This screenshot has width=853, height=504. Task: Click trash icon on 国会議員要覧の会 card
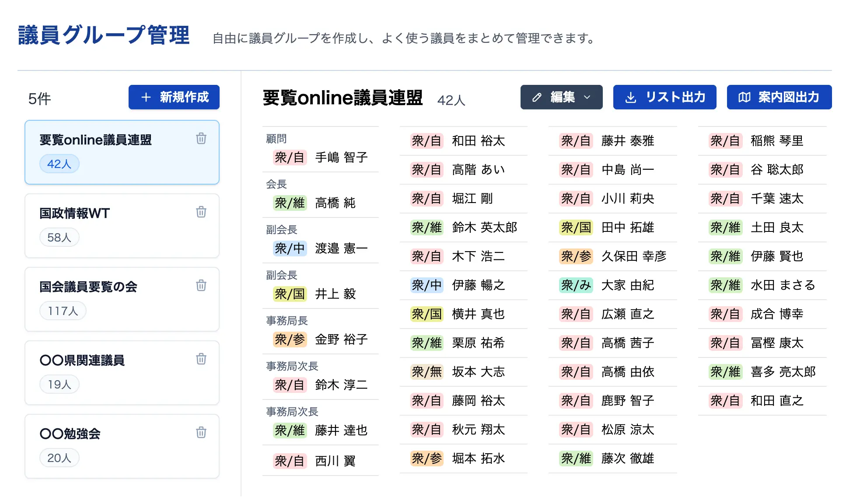click(201, 285)
